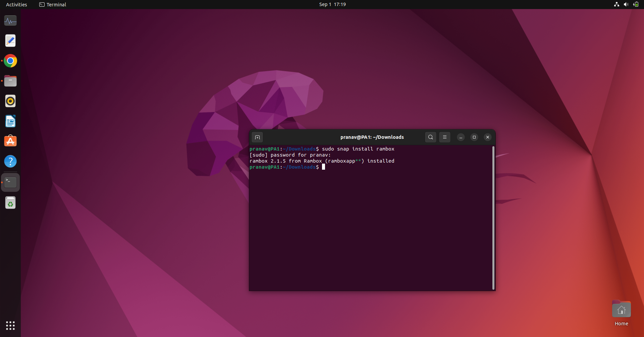Click the volume indicator in top bar
Screen dimensions: 644x337
(626, 4)
